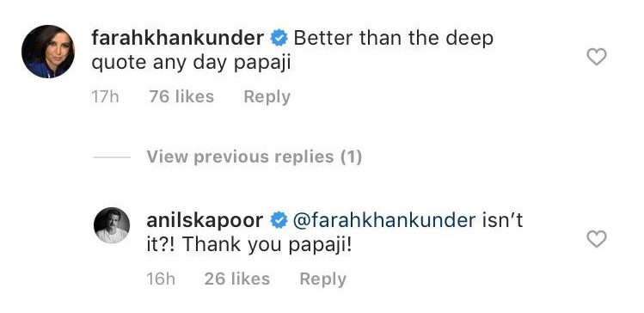The image size is (644, 313).
Task: Follow the @farahkhankunder mention in the reply
Action: pyautogui.click(x=384, y=221)
